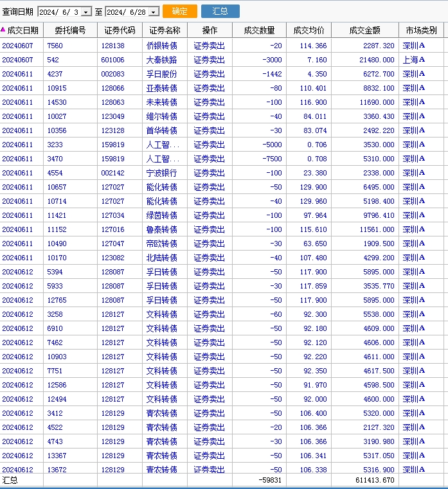The width and height of the screenshot is (448, 489).
Task: Select the 侨银转债 security name
Action: point(161,46)
